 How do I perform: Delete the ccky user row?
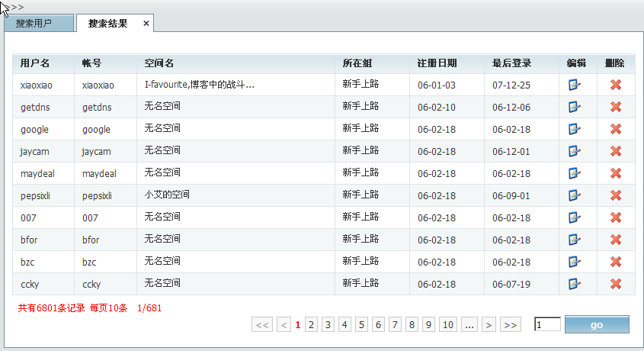[x=616, y=285]
